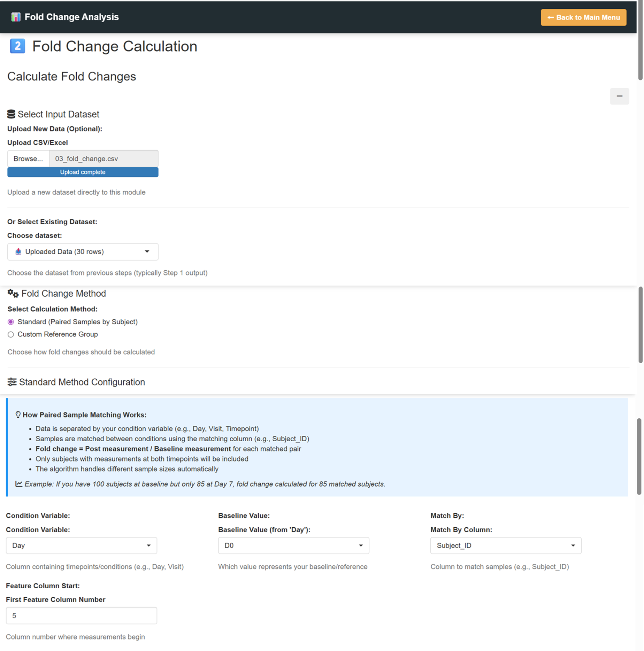Viewport: 644px width, 651px height.
Task: Click the Back to Main Menu button
Action: pos(583,17)
